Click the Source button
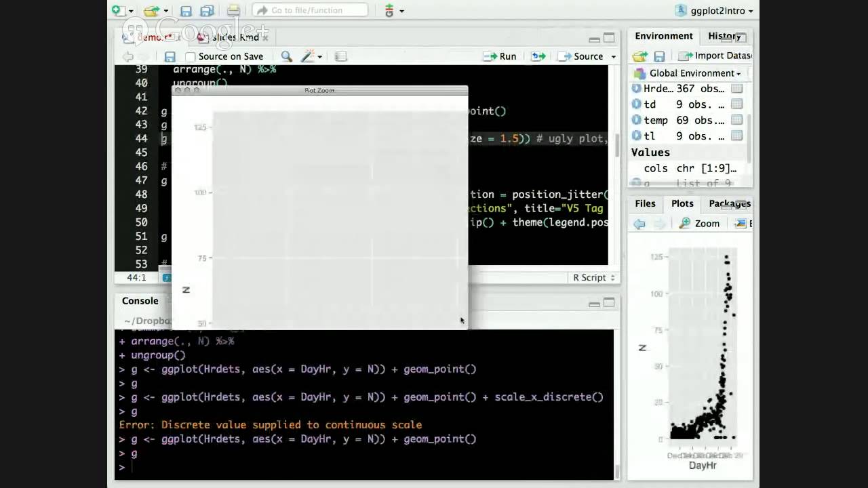This screenshot has width=868, height=488. pos(580,56)
